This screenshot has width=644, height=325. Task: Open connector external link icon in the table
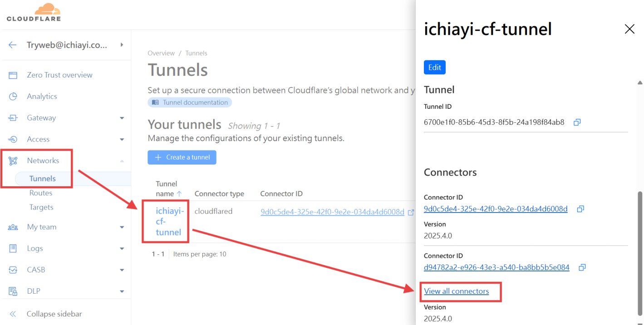(x=411, y=212)
